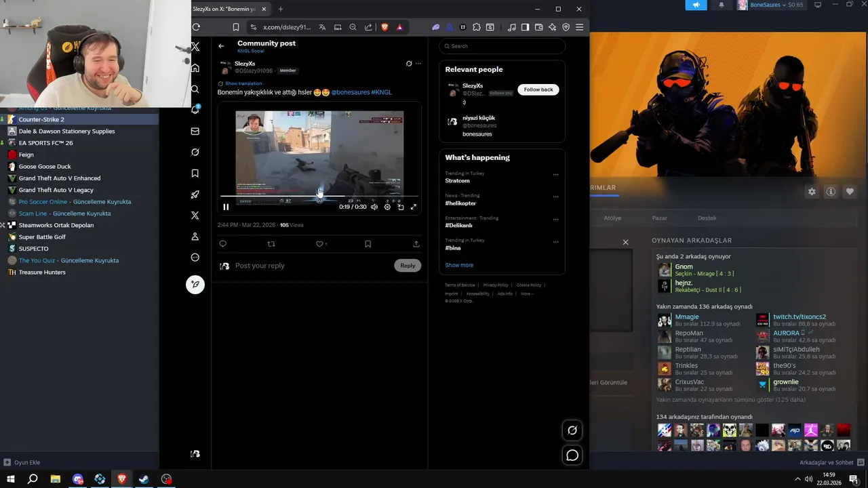Open the Brave hamburger menu
This screenshot has width=868, height=488.
click(579, 27)
